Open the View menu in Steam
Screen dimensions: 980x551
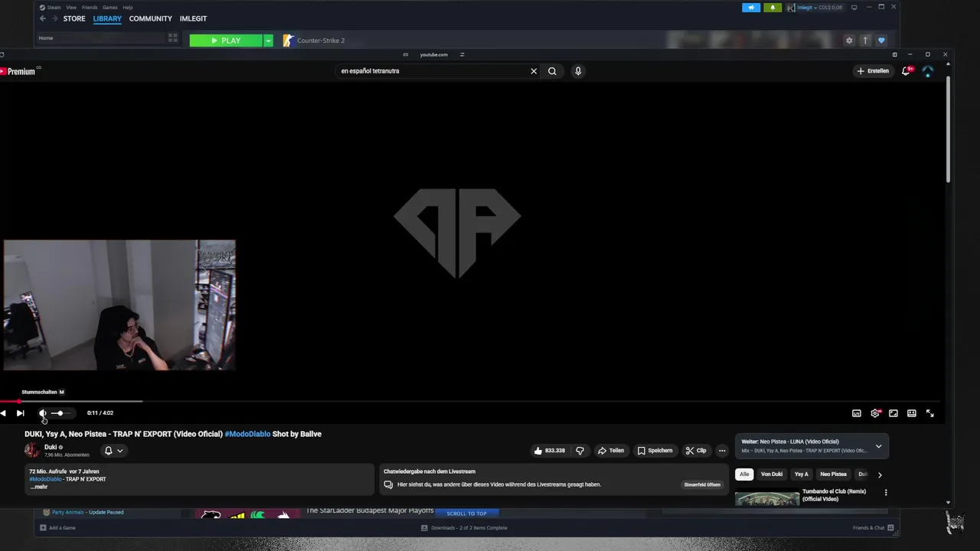click(x=70, y=8)
